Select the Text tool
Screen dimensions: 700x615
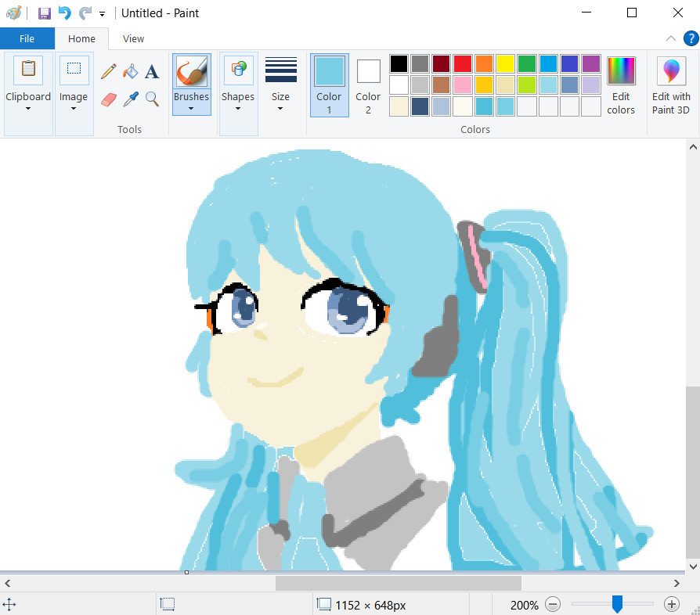point(152,71)
